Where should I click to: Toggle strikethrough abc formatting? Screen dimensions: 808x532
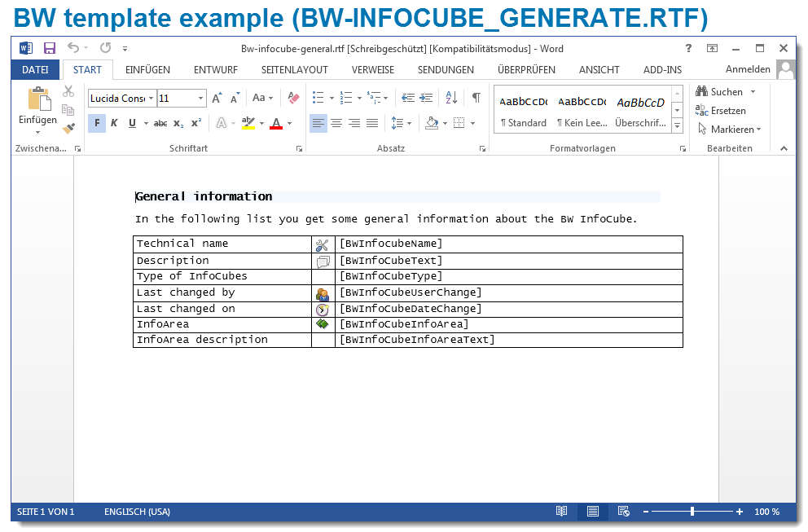coord(160,123)
